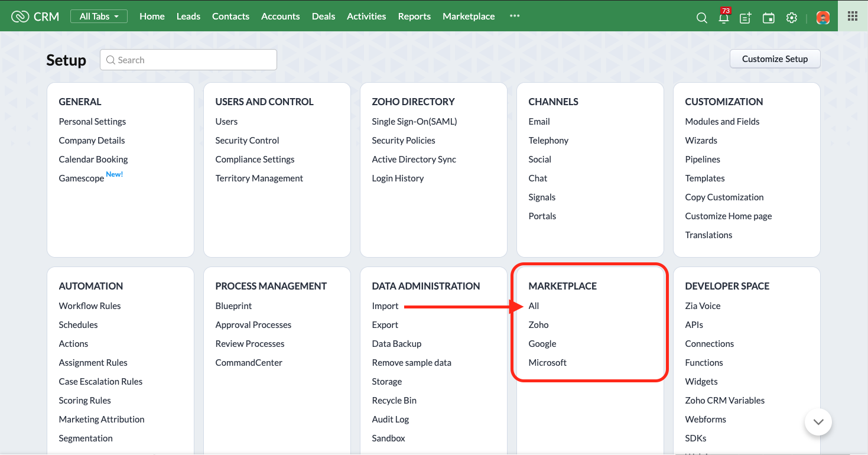The image size is (868, 455).
Task: Select All under Marketplace section
Action: [x=534, y=306]
